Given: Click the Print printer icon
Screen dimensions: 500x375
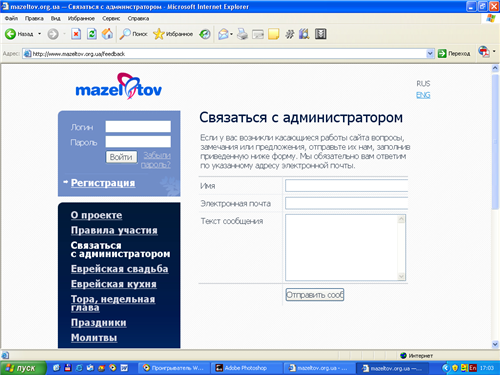Looking at the screenshot, I should click(242, 34).
